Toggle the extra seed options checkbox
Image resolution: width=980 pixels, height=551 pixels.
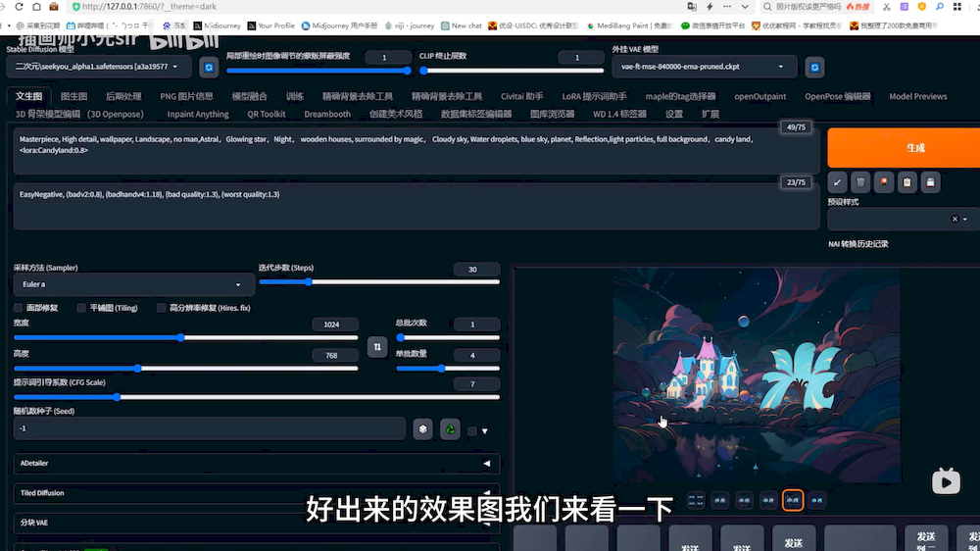[x=472, y=431]
